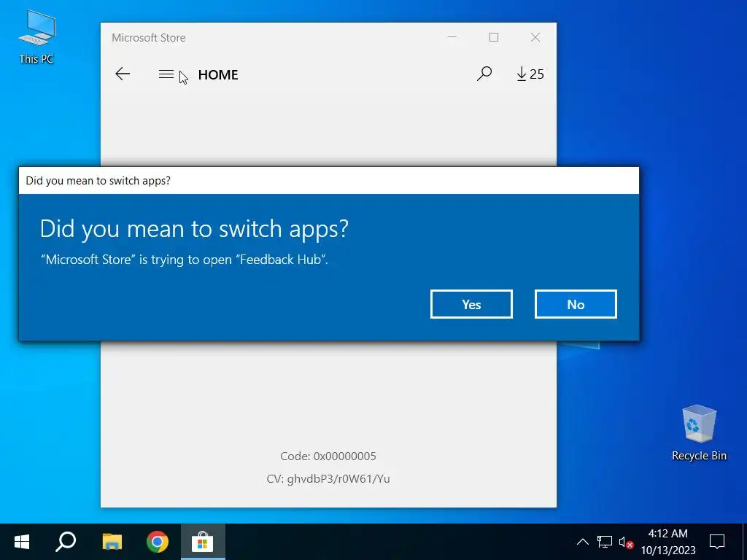Screen dimensions: 747x560
Task: Launch File Explorer from the taskbar
Action: [112, 542]
